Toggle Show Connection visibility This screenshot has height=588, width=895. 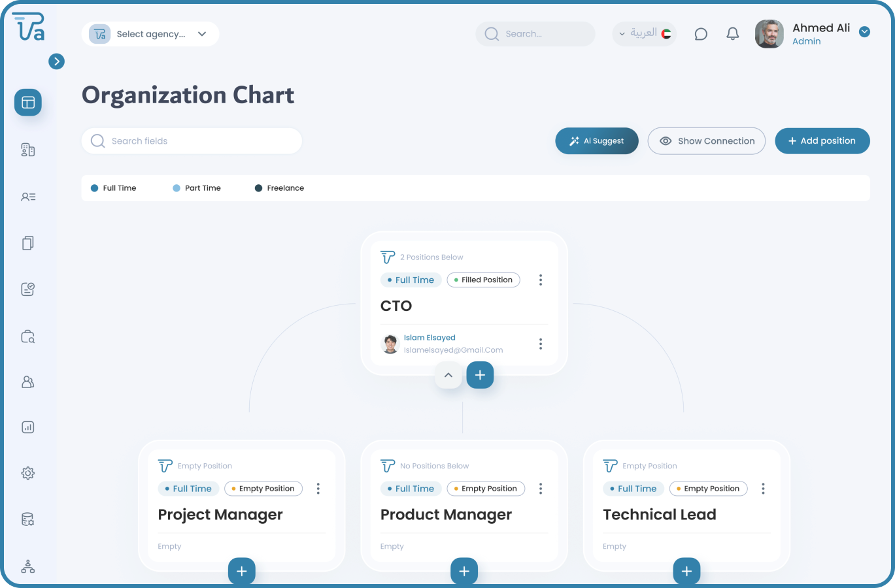click(706, 141)
